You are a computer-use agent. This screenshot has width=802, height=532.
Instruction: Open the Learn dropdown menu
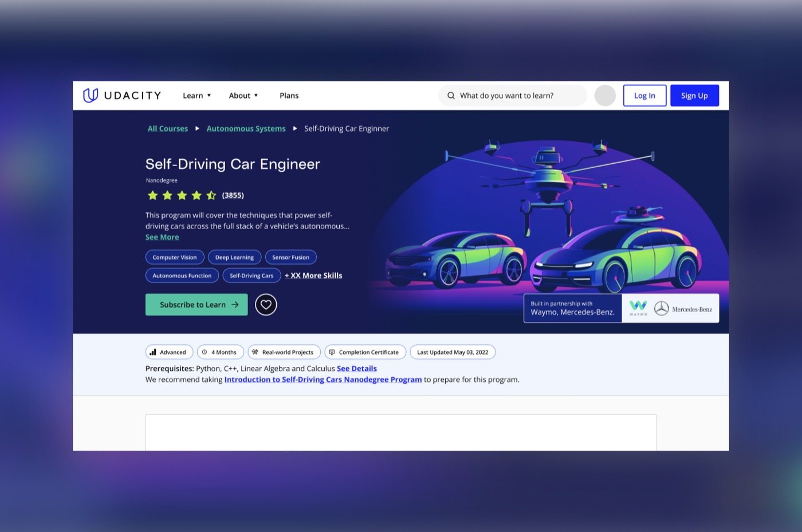[196, 96]
